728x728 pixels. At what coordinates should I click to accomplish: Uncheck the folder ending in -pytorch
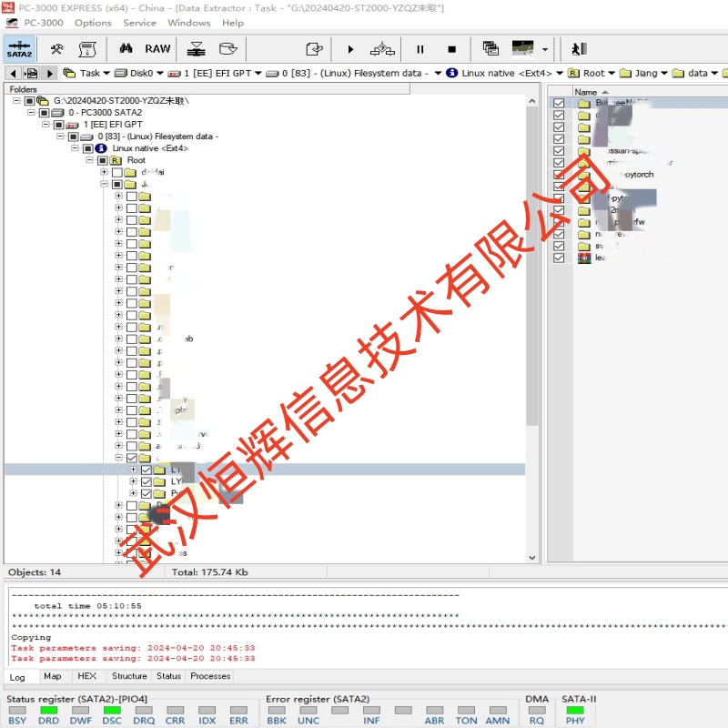coord(559,175)
